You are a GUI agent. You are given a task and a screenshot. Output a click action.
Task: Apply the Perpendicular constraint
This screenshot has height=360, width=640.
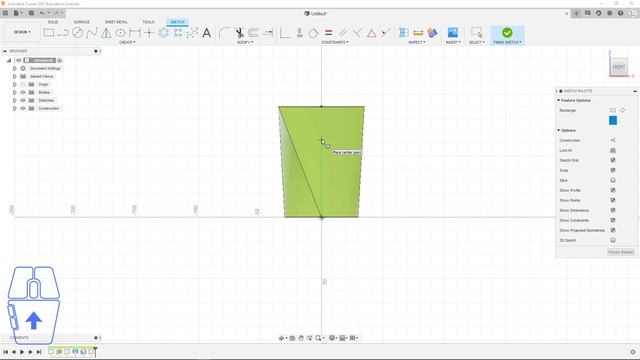pos(357,33)
